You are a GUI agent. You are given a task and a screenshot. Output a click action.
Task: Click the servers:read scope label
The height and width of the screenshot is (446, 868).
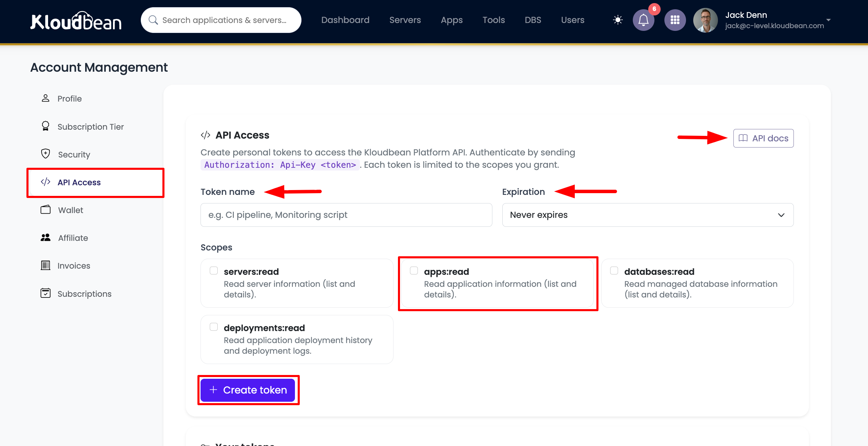[251, 272]
